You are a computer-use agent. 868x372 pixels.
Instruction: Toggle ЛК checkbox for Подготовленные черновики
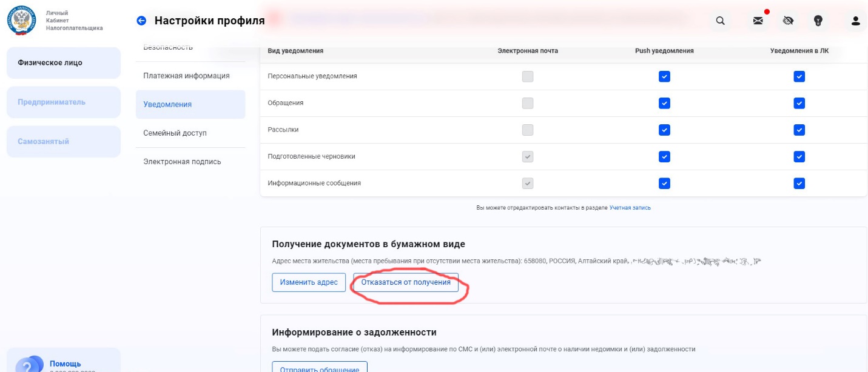[x=799, y=156]
